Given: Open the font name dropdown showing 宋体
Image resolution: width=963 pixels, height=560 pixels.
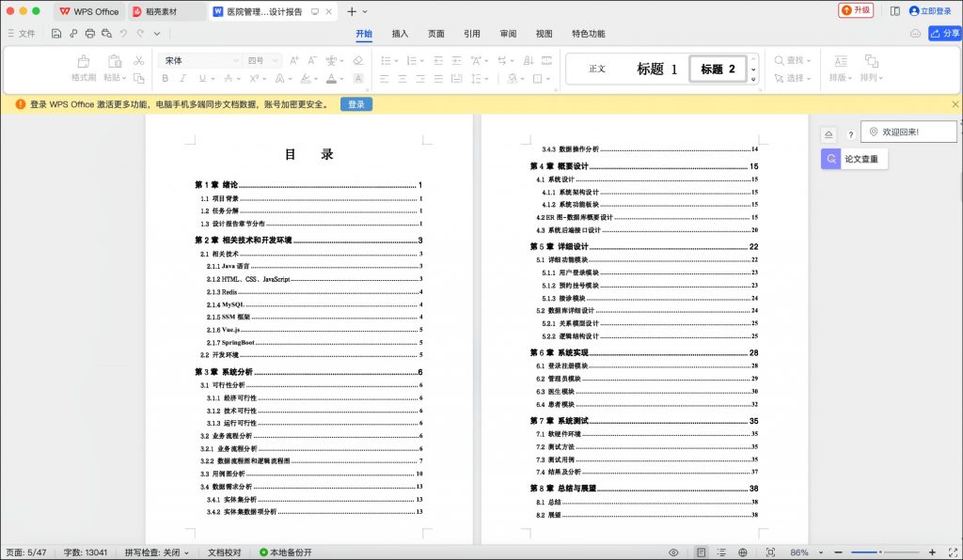Looking at the screenshot, I should (235, 58).
